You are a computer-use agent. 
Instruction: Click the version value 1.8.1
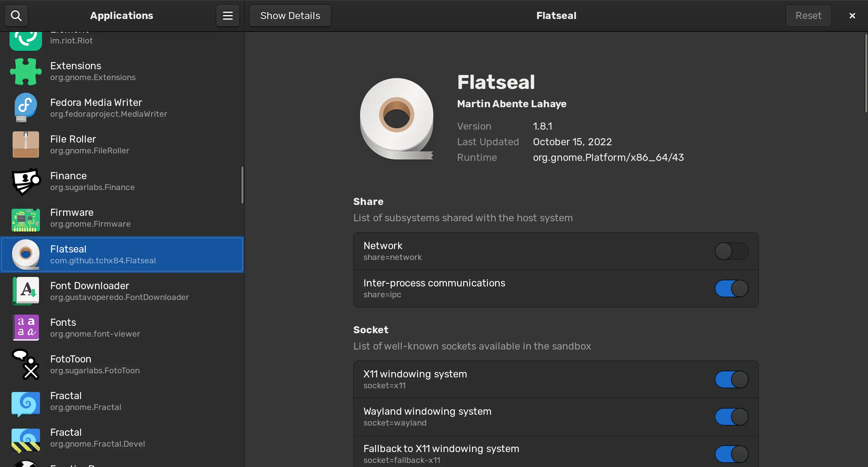click(x=542, y=126)
